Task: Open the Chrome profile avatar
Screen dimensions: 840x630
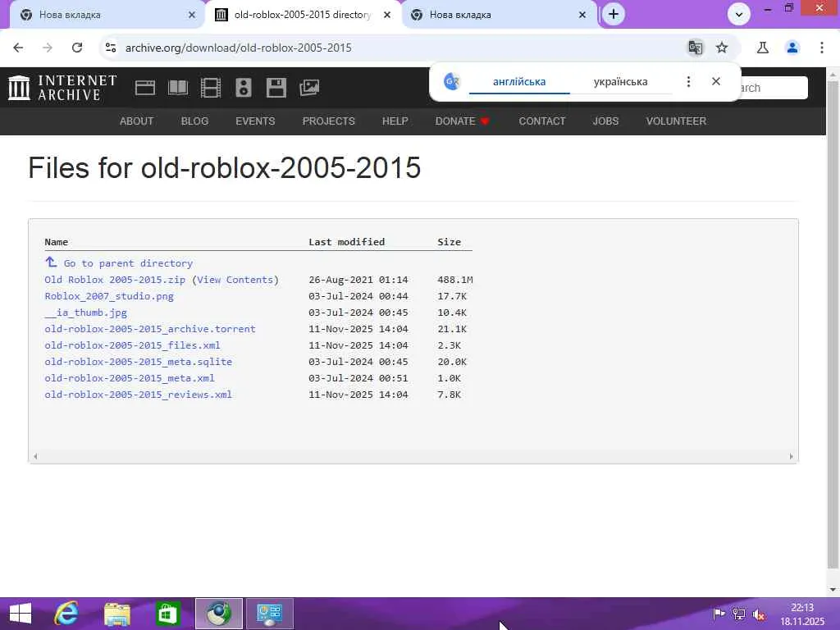Action: tap(792, 48)
